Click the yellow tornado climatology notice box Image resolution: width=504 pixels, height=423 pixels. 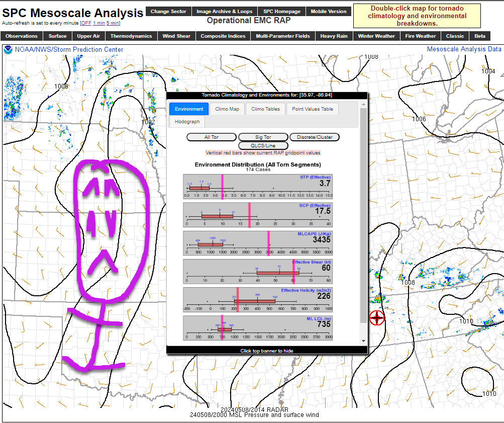point(417,16)
